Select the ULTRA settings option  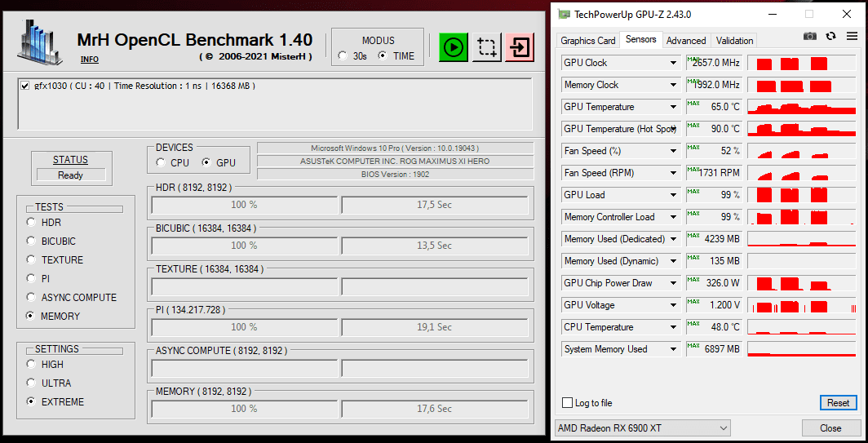pyautogui.click(x=31, y=383)
